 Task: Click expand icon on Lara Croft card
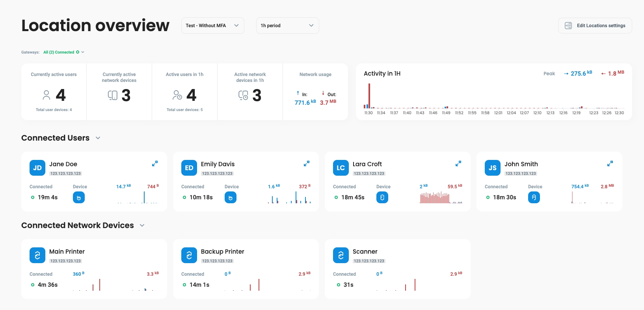pos(458,163)
